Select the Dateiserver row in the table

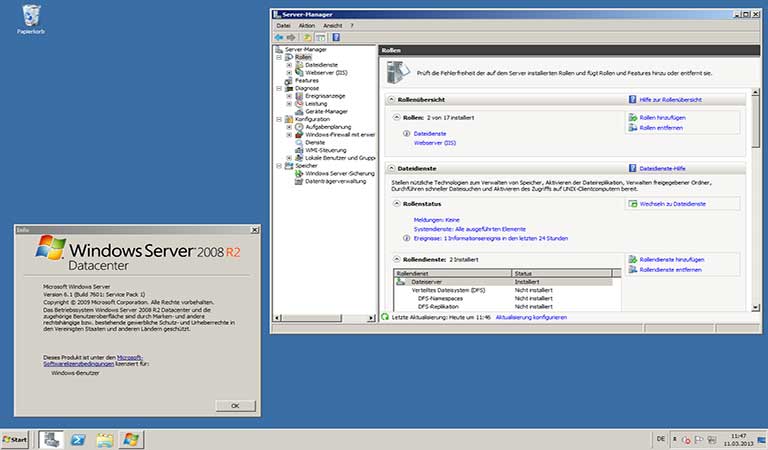point(503,282)
